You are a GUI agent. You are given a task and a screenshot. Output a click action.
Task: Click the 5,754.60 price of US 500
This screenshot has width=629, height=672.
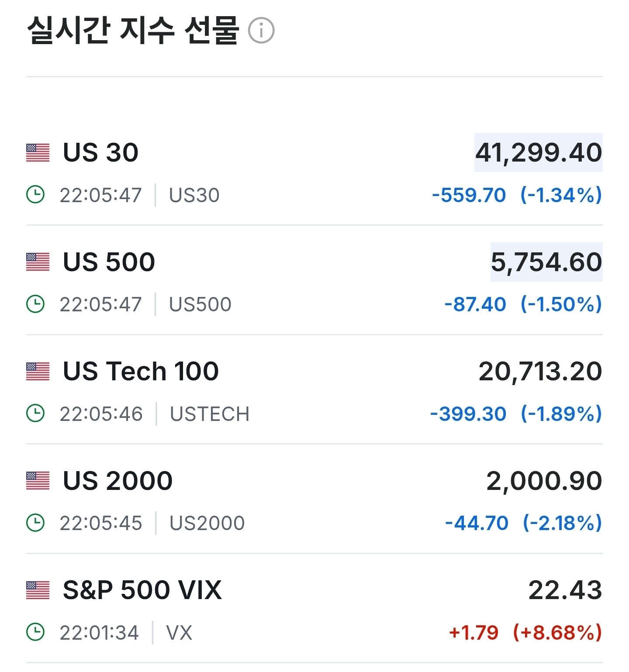click(x=546, y=262)
